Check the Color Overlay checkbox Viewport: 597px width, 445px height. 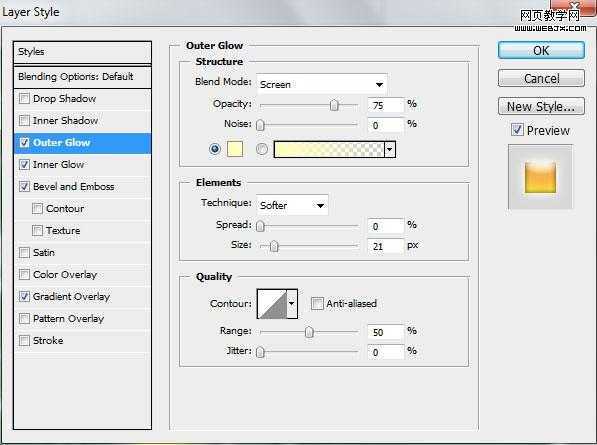(24, 274)
